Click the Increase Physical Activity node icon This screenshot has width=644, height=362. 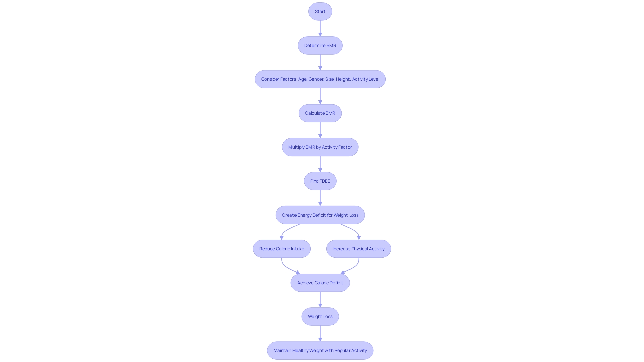358,248
